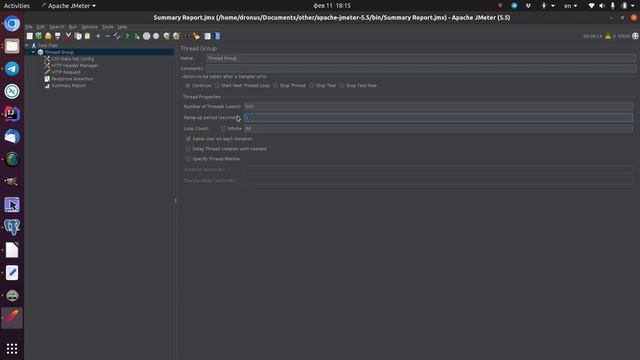Click the remote engines icon at toolbar's right end
Image resolution: width=640 pixels, height=360 pixels.
click(x=635, y=36)
